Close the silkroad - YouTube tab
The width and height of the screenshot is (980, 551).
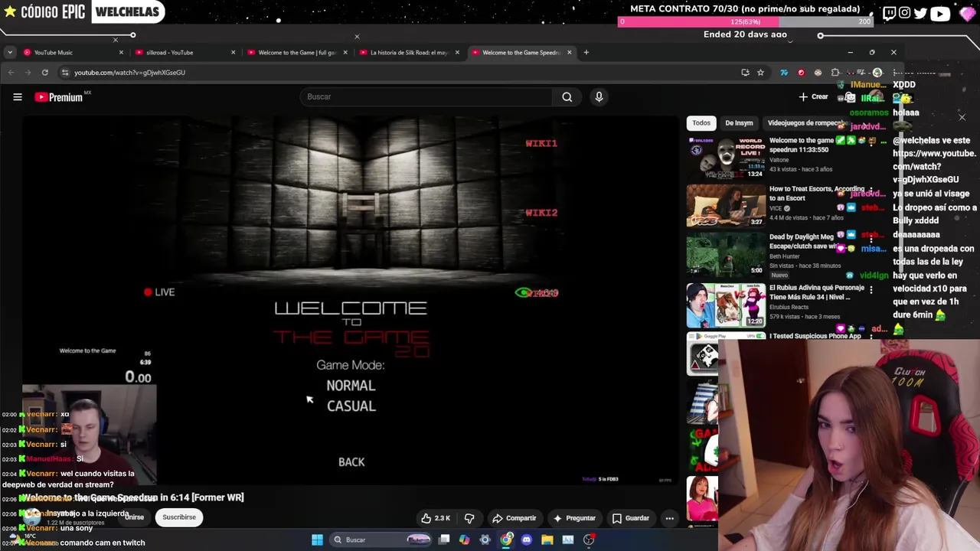click(x=233, y=53)
